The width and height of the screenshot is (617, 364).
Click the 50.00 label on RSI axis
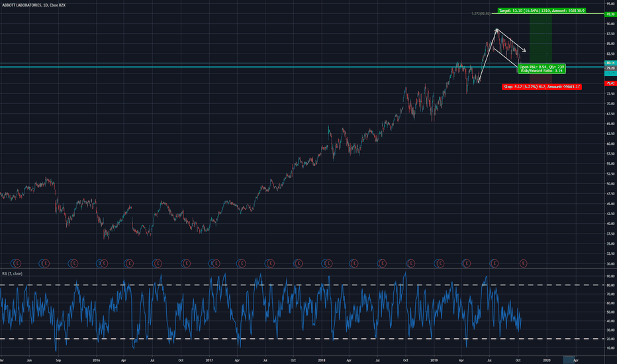point(610,312)
